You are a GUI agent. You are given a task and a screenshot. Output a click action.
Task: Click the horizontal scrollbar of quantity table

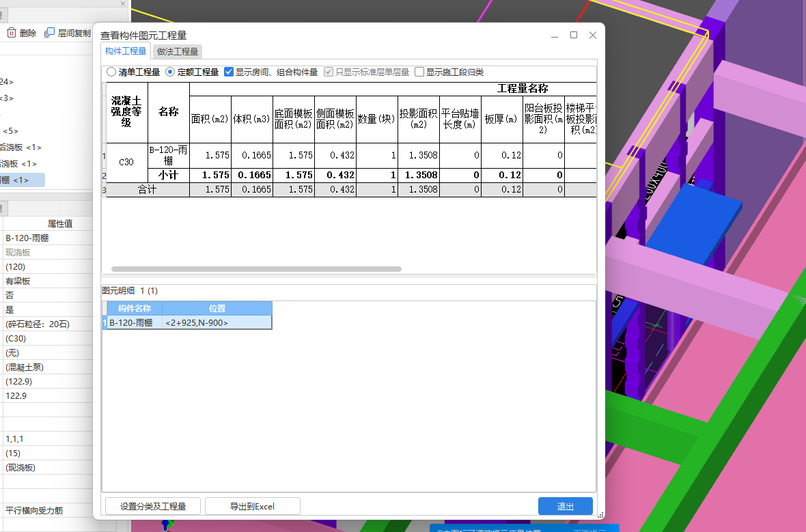pyautogui.click(x=256, y=269)
